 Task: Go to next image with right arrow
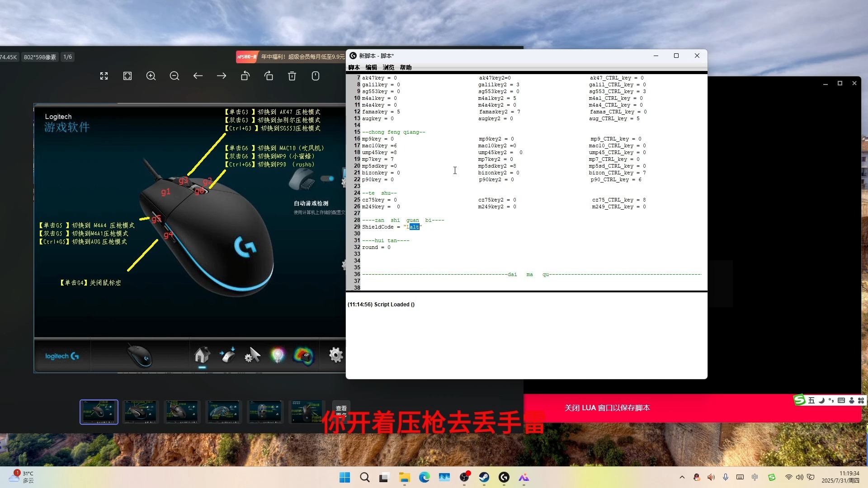222,76
